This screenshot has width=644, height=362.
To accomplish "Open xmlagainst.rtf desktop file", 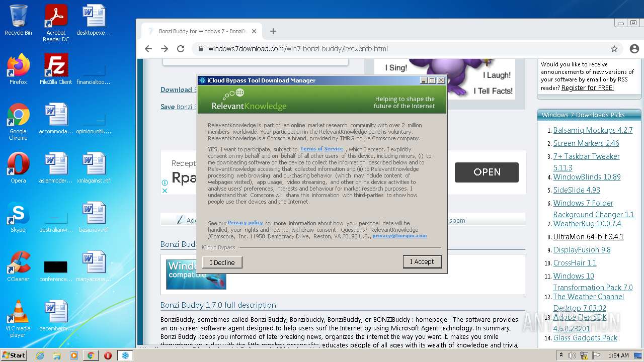I will [94, 168].
